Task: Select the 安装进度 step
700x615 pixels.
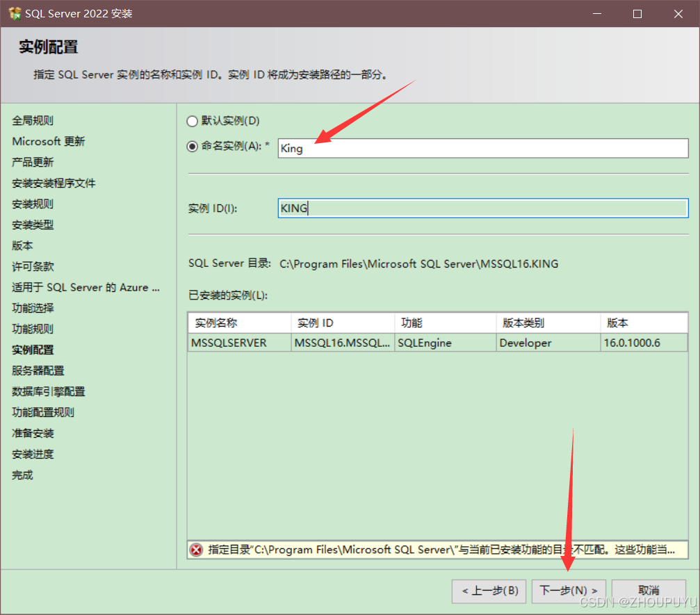Action: pos(33,454)
